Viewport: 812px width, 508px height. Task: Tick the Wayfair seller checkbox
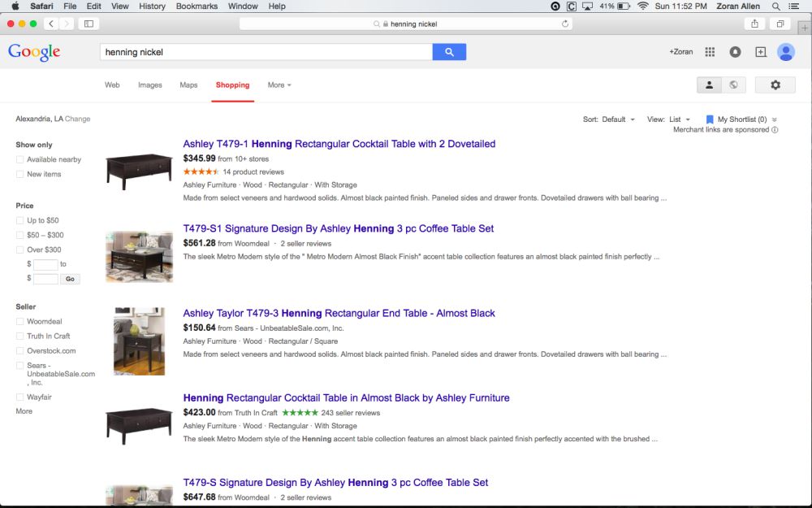(19, 397)
